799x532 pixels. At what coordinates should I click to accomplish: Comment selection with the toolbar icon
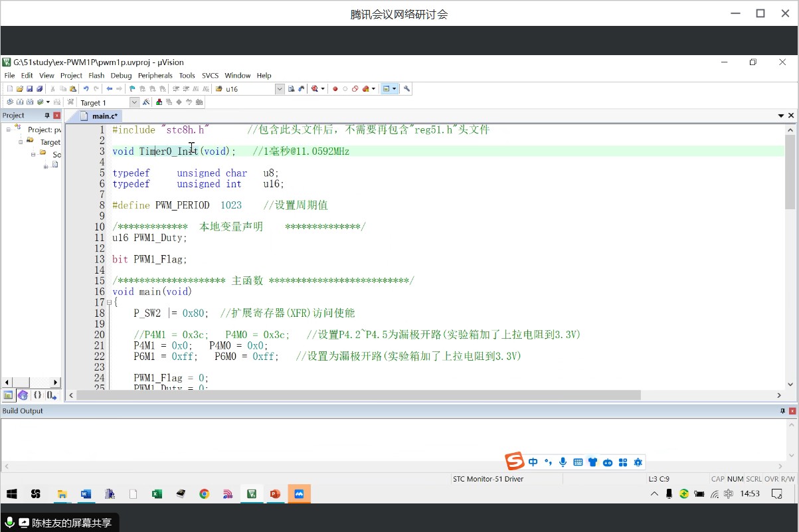click(196, 88)
